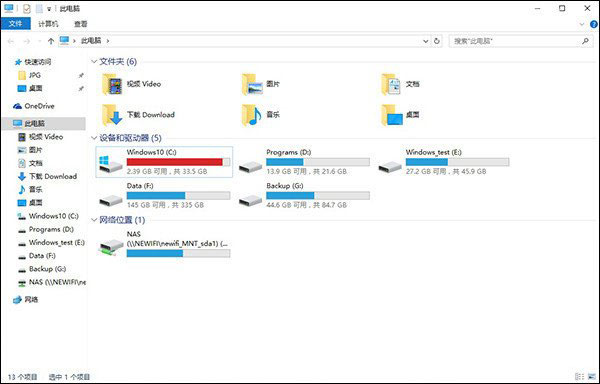Click the back navigation arrow
The height and width of the screenshot is (384, 600).
point(11,41)
